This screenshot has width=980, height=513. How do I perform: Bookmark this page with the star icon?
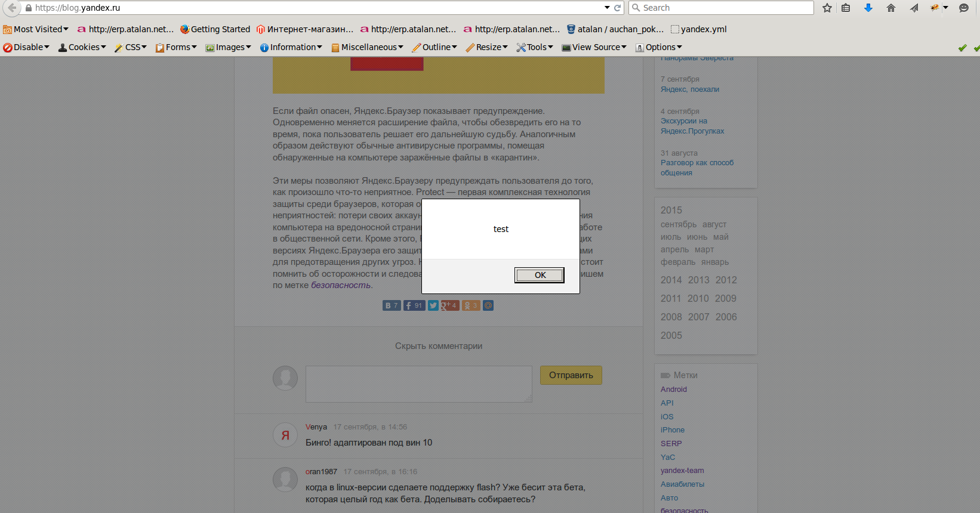(827, 8)
